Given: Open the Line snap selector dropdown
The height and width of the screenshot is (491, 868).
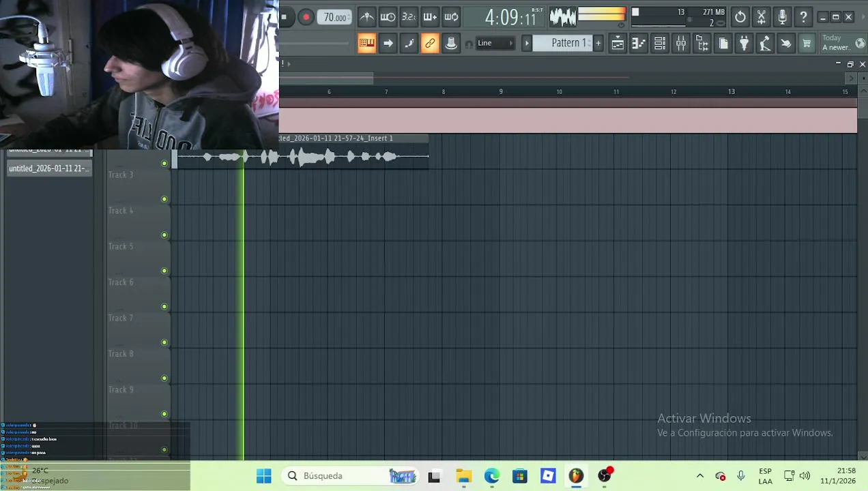Looking at the screenshot, I should [495, 43].
